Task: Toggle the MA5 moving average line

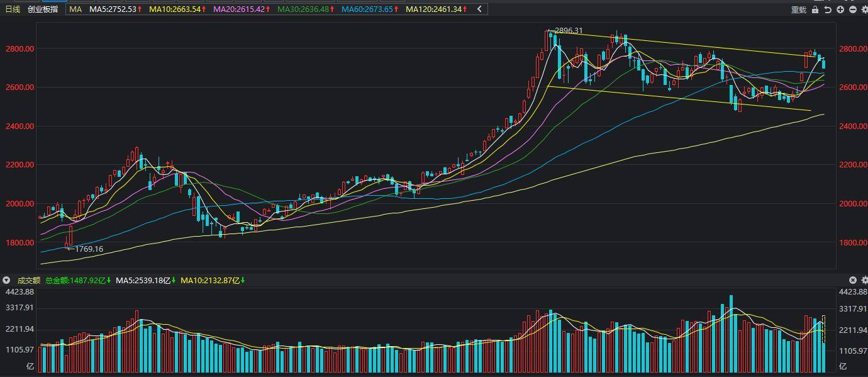Action: coord(116,9)
